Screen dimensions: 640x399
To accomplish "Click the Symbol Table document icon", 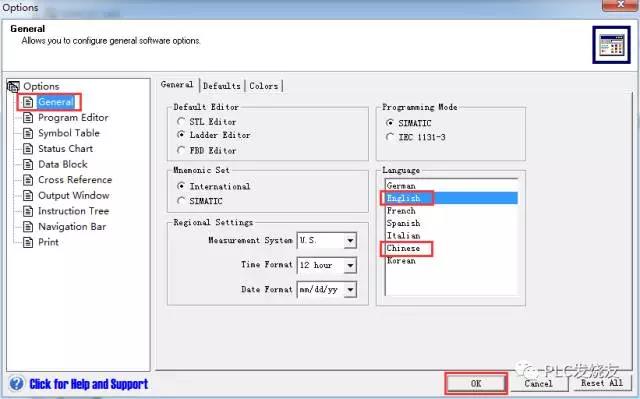I will pyautogui.click(x=28, y=133).
